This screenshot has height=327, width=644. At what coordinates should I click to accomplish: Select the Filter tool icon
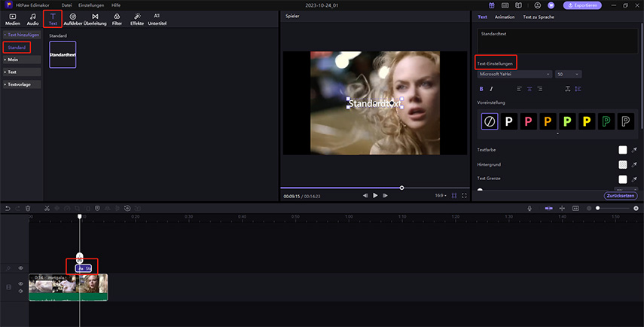point(117,19)
